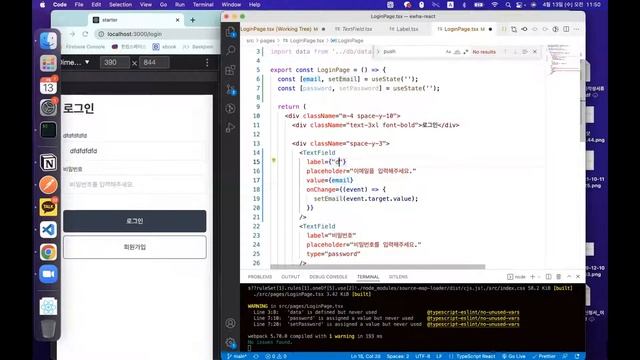This screenshot has height=360, width=640.
Task: Click UTF-8 encoding in status bar
Action: pos(422,356)
